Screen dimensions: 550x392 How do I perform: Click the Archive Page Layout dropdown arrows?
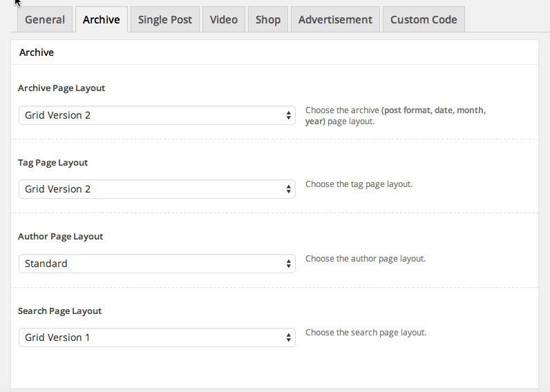pyautogui.click(x=288, y=115)
